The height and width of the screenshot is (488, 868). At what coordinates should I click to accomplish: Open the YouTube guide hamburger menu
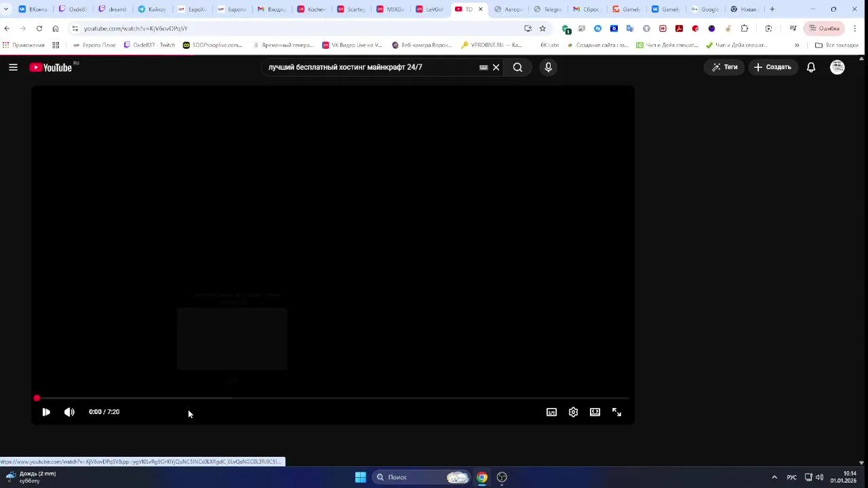pyautogui.click(x=13, y=67)
